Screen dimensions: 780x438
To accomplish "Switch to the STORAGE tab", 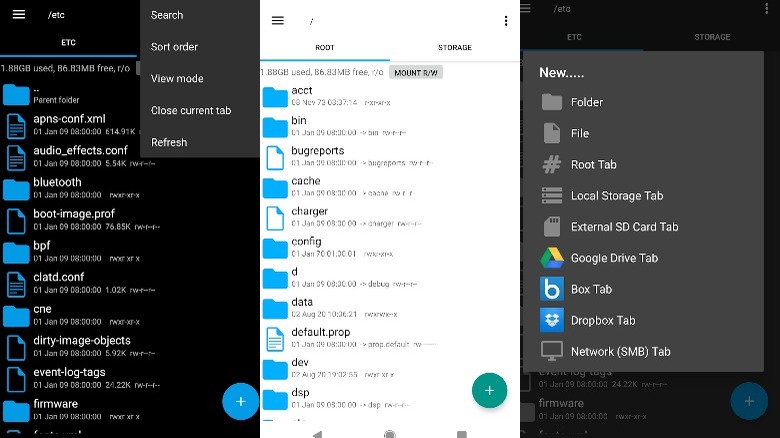I will point(455,47).
